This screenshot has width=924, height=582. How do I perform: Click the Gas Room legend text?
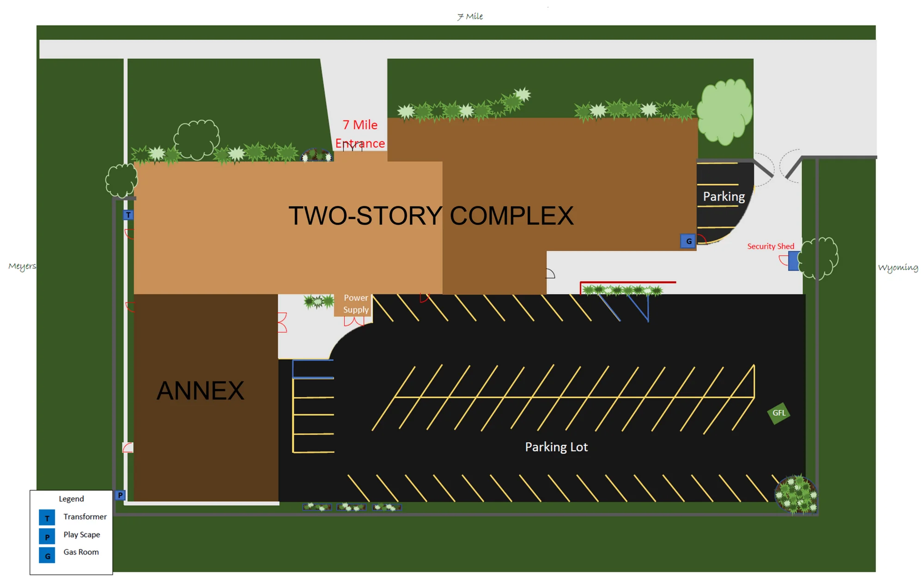coord(81,552)
